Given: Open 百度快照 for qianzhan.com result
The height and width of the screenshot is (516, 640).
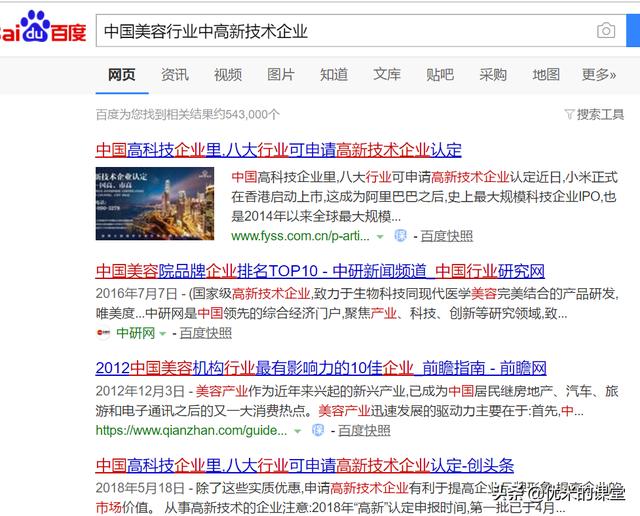Looking at the screenshot, I should pyautogui.click(x=364, y=430).
